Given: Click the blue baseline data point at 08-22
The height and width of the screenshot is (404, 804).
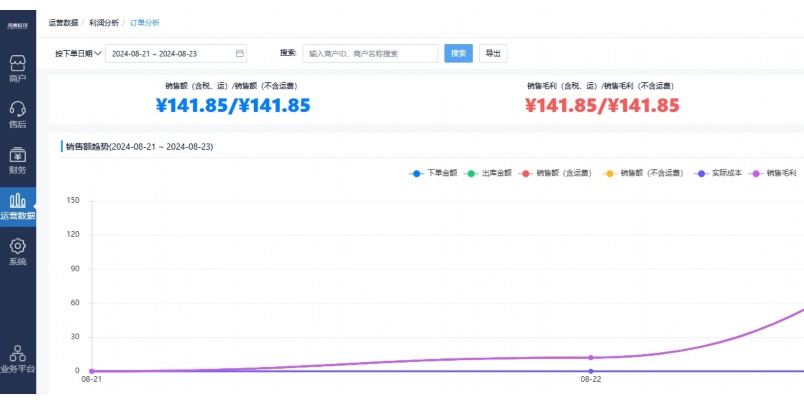Looking at the screenshot, I should pyautogui.click(x=591, y=371).
